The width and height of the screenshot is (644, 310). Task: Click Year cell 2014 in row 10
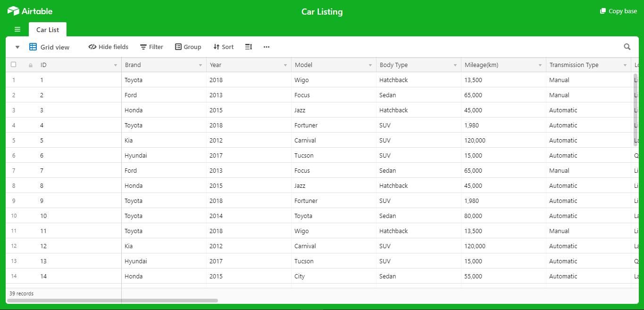249,216
